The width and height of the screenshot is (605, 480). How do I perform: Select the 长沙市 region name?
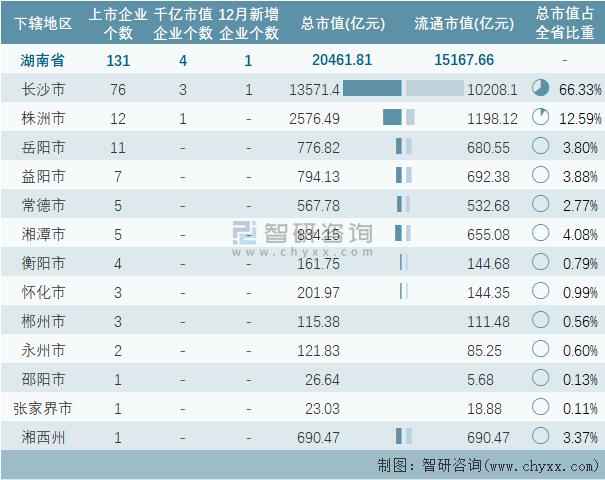43,89
